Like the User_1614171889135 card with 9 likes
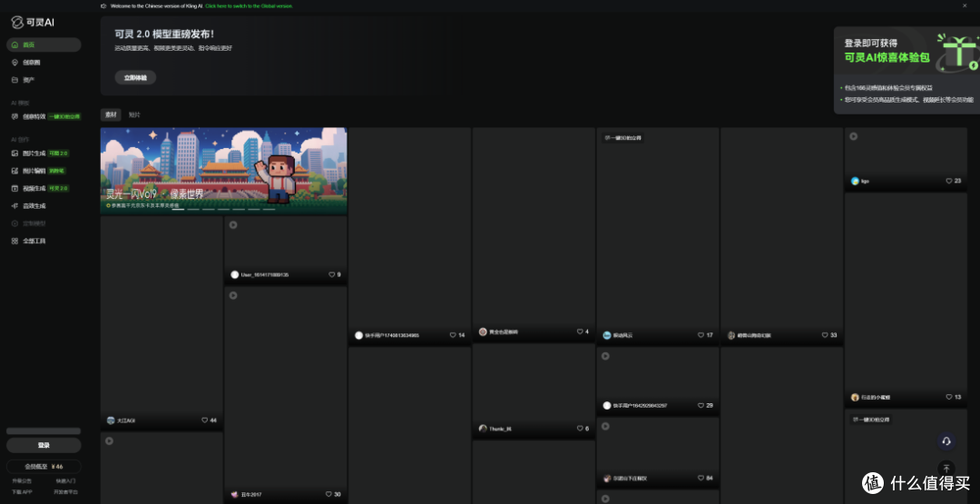This screenshot has width=980, height=504. [332, 274]
